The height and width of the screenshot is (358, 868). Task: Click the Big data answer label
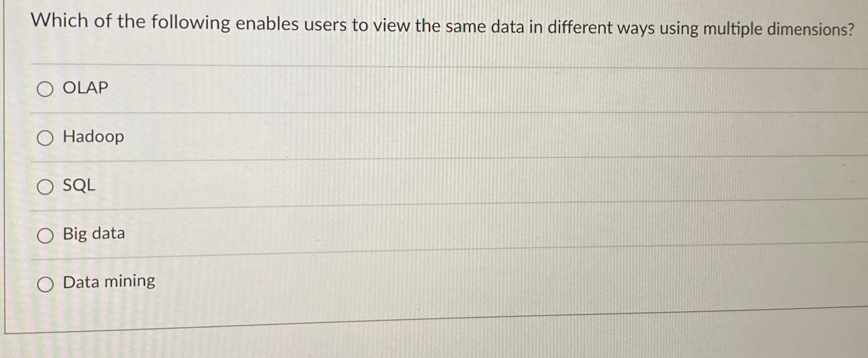[x=93, y=234]
